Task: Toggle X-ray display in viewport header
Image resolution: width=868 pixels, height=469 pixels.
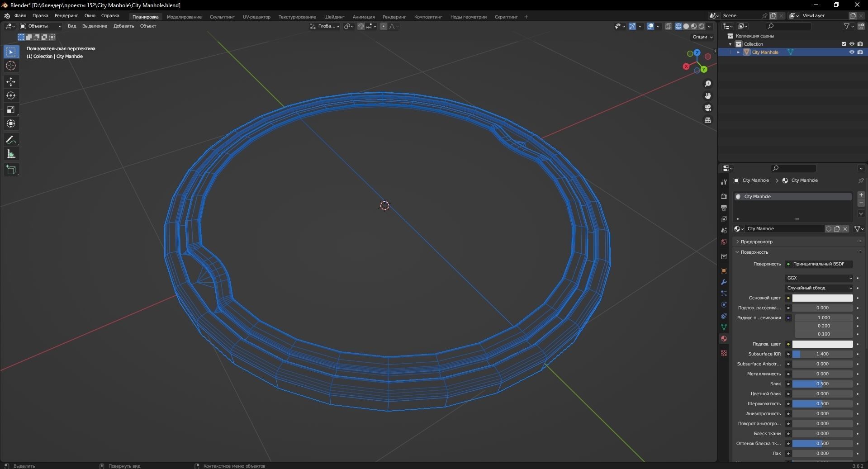Action: 669,26
